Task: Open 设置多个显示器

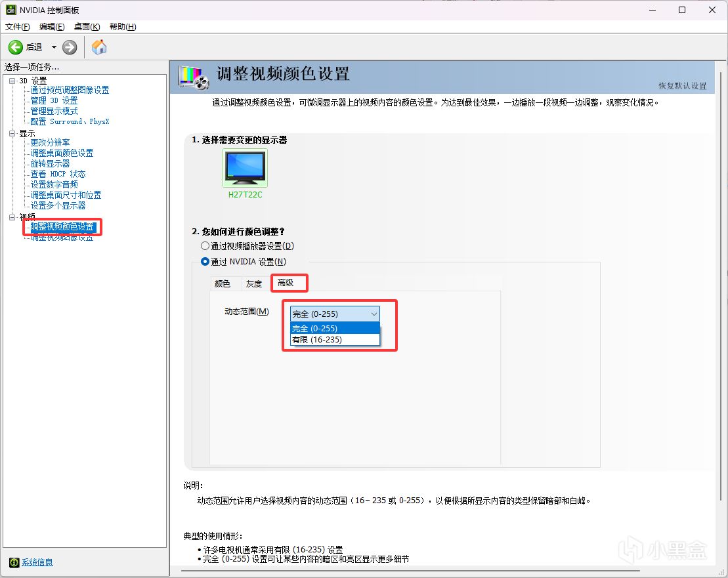Action: coord(58,205)
